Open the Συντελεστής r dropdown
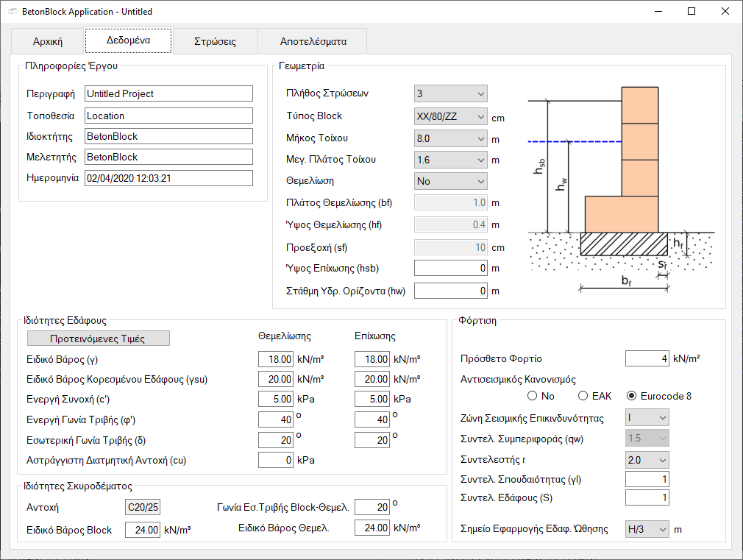This screenshot has width=743, height=560. point(647,460)
